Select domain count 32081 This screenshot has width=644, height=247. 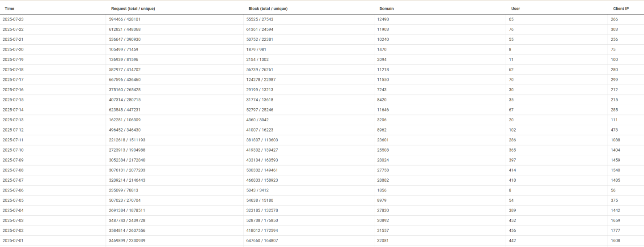(x=383, y=241)
